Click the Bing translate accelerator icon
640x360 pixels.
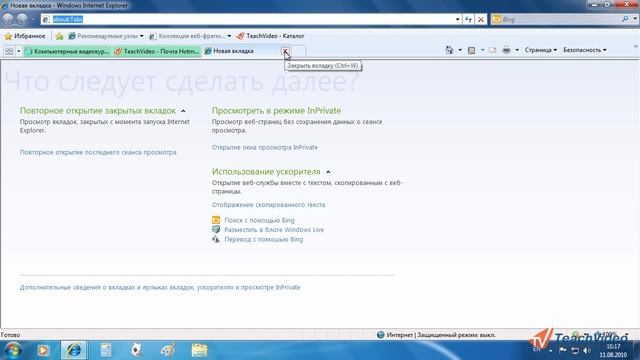[216, 239]
